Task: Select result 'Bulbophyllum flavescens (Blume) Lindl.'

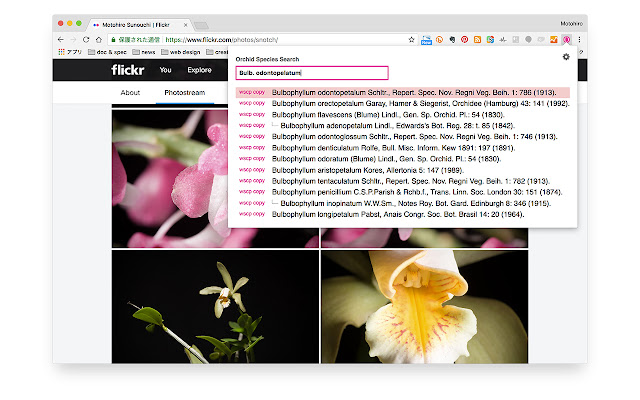Action: pos(388,115)
